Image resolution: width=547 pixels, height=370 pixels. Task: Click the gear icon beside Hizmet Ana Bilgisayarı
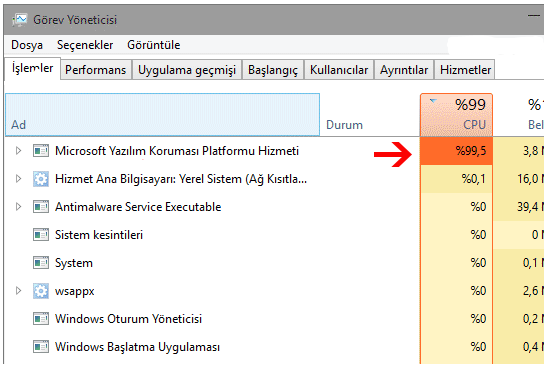pyautogui.click(x=41, y=179)
